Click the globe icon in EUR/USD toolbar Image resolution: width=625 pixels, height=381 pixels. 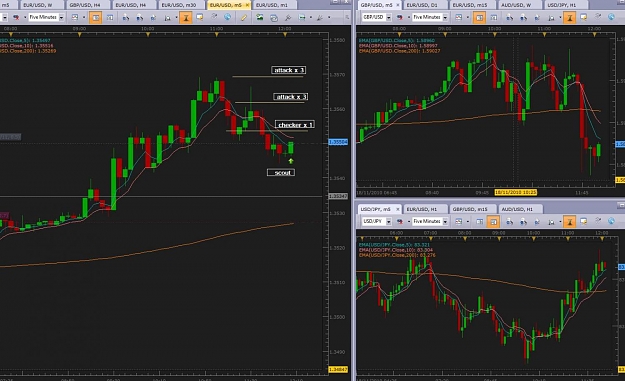(228, 17)
